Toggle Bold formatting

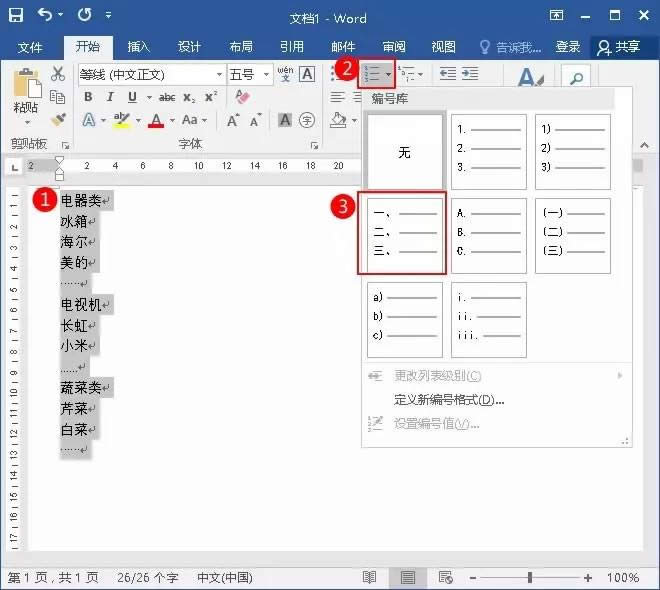coord(88,97)
